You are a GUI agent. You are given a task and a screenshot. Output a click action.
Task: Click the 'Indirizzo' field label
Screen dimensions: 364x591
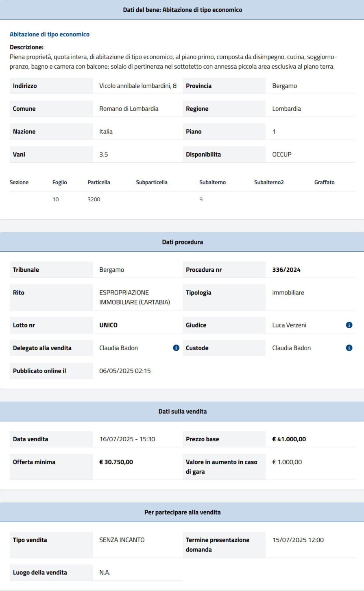click(25, 86)
